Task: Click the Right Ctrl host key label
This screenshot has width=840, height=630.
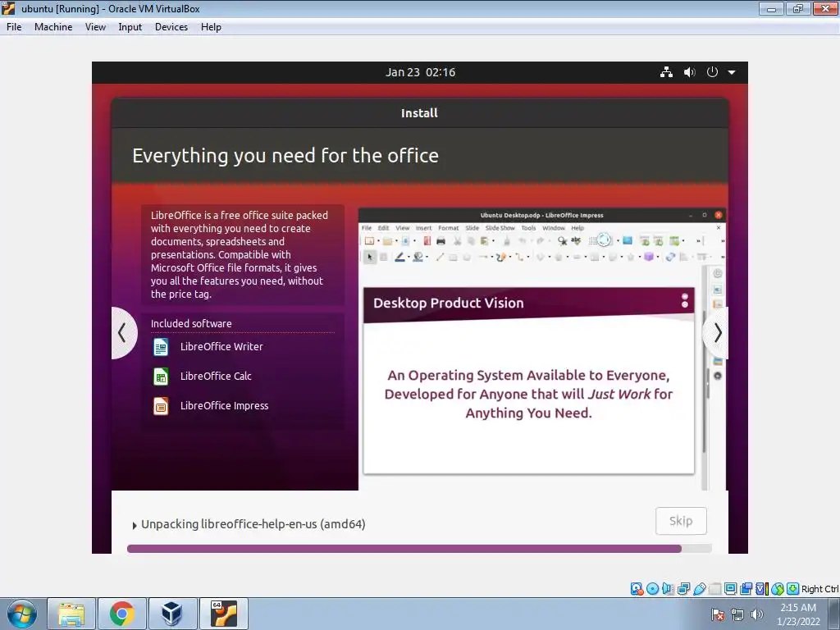Action: 819,589
